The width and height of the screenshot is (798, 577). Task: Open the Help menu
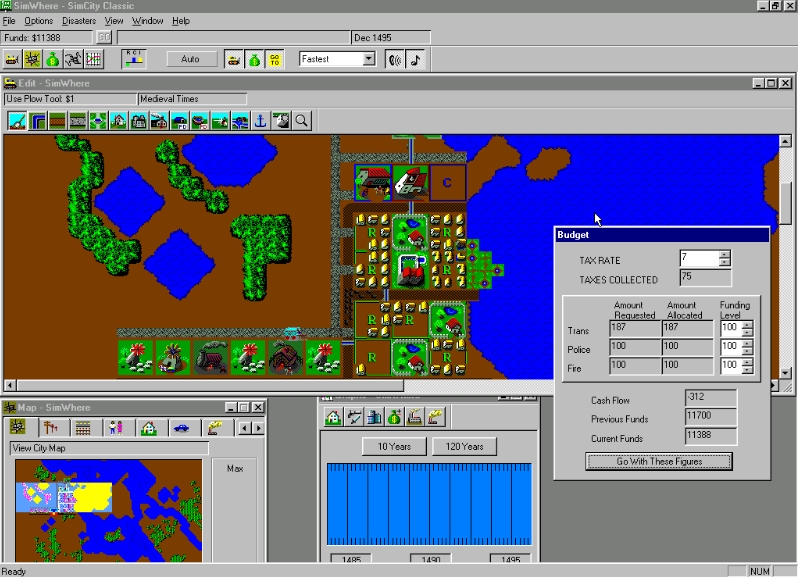click(x=181, y=21)
